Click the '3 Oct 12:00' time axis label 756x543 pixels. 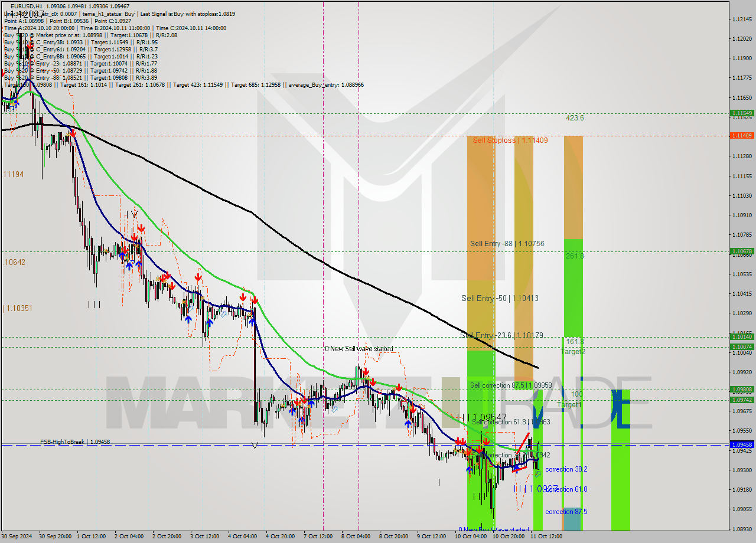pos(205,537)
